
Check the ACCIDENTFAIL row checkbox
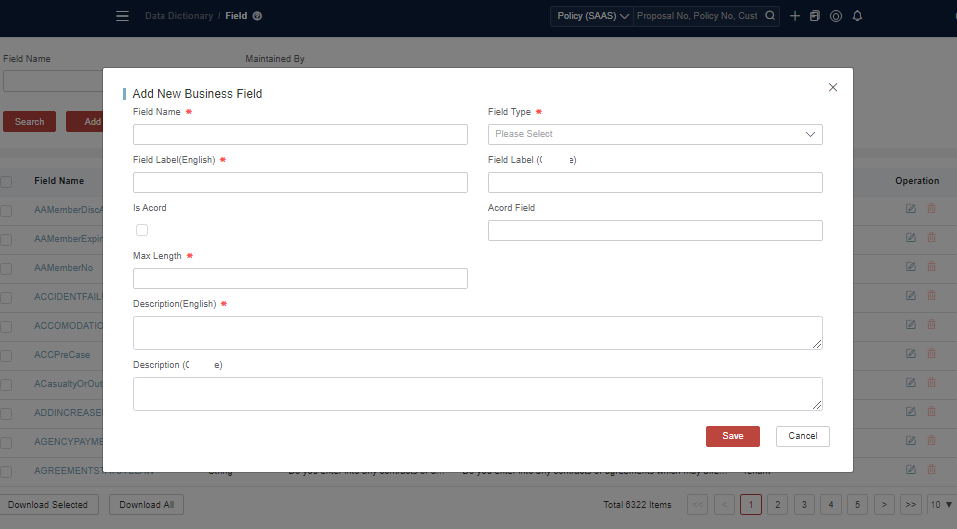(6, 298)
